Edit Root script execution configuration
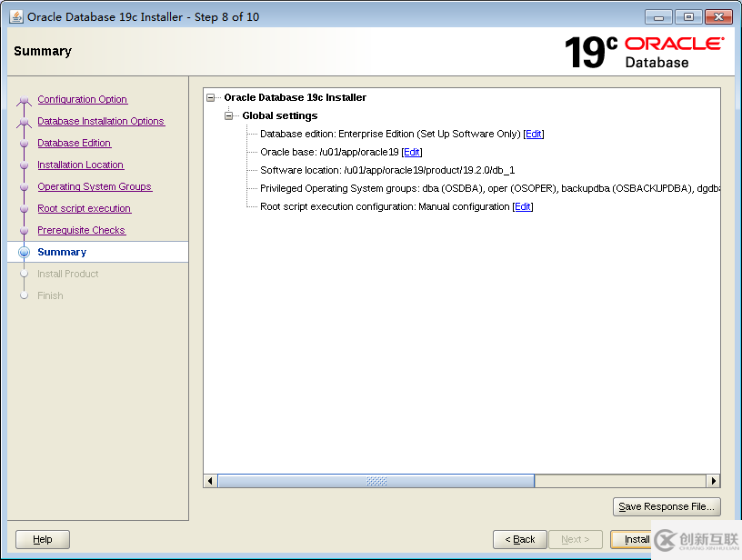This screenshot has width=742, height=560. (x=523, y=206)
